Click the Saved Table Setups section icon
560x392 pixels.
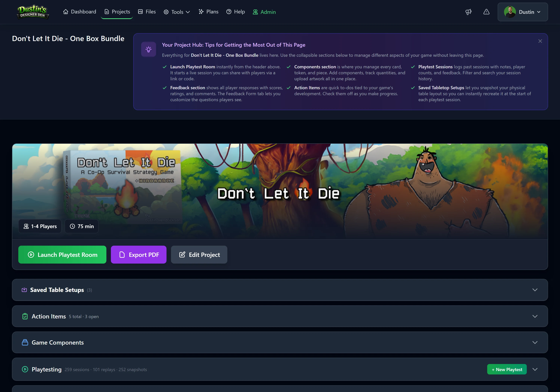24,290
